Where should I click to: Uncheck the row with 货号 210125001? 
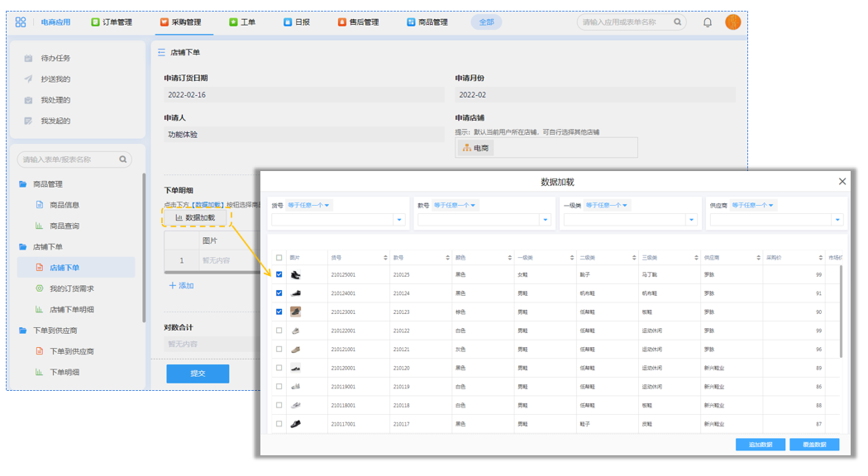(279, 275)
